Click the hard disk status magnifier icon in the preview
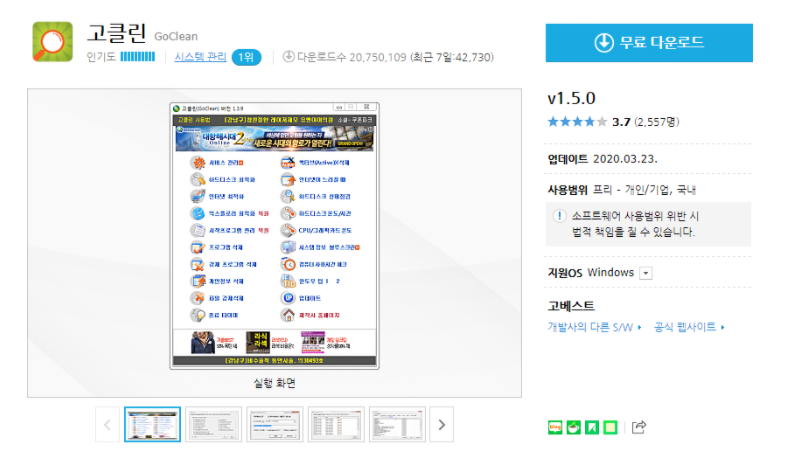 pos(288,196)
